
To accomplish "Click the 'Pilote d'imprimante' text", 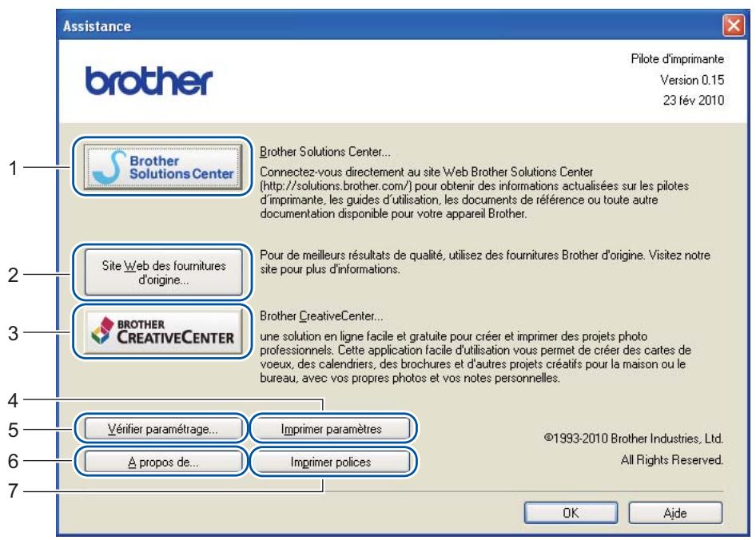I will [x=678, y=59].
